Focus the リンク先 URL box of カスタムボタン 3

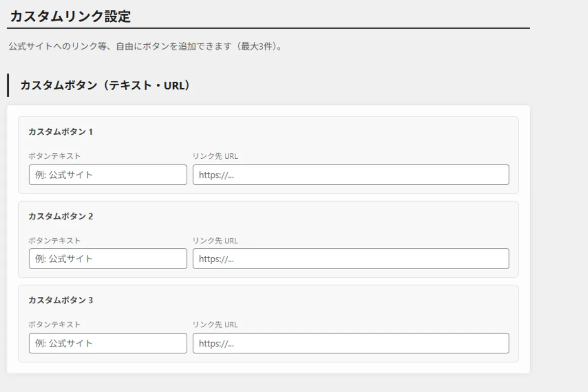350,343
